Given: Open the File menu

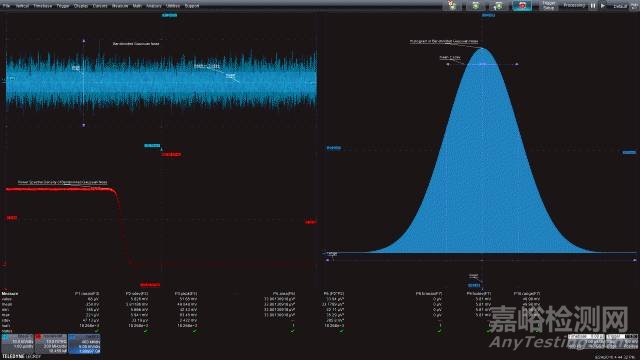Looking at the screenshot, I should (6, 6).
